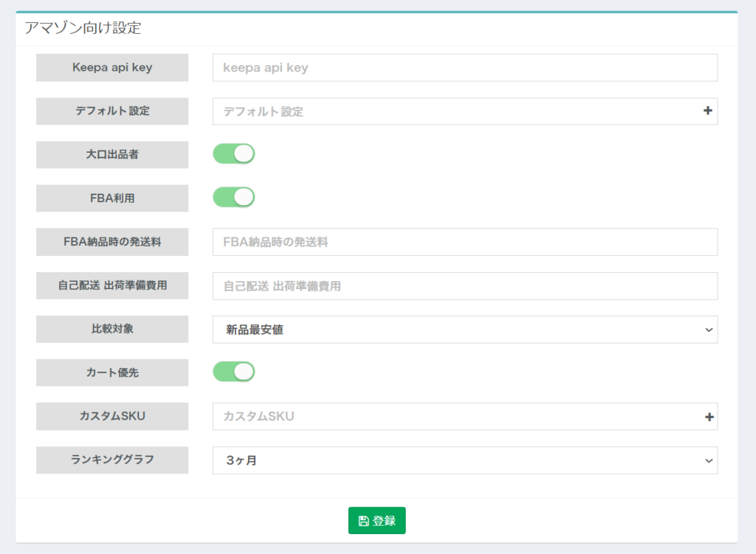
Task: Click the gray FBA利用 label
Action: [112, 198]
